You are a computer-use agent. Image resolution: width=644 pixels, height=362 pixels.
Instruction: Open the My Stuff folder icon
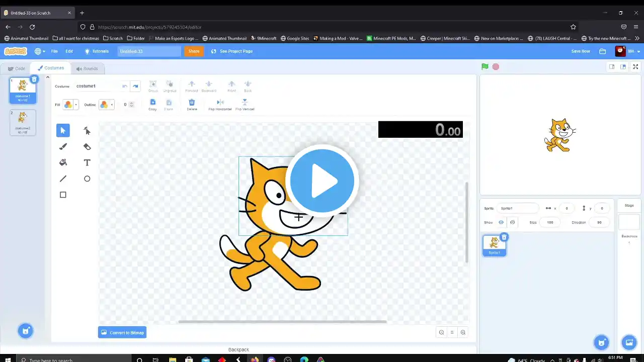(603, 51)
